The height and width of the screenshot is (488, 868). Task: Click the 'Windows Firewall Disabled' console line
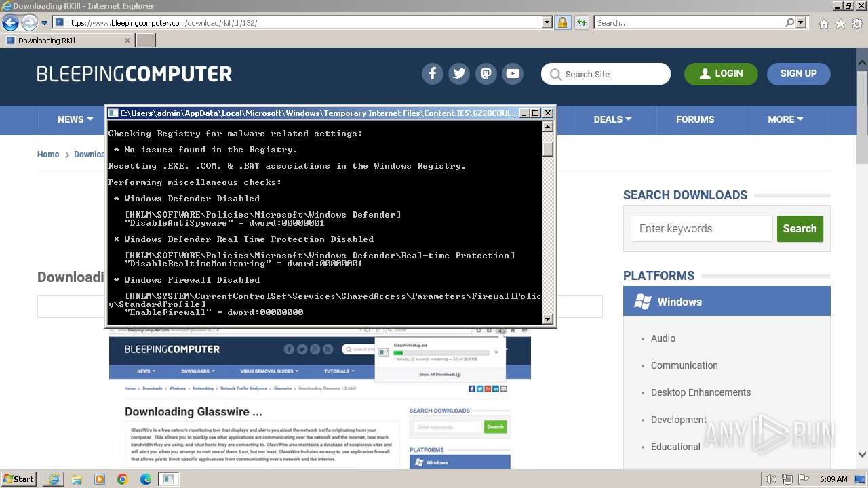click(186, 280)
